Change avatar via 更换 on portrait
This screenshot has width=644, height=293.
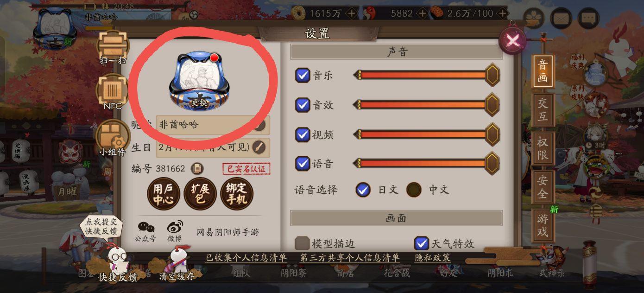[x=199, y=102]
